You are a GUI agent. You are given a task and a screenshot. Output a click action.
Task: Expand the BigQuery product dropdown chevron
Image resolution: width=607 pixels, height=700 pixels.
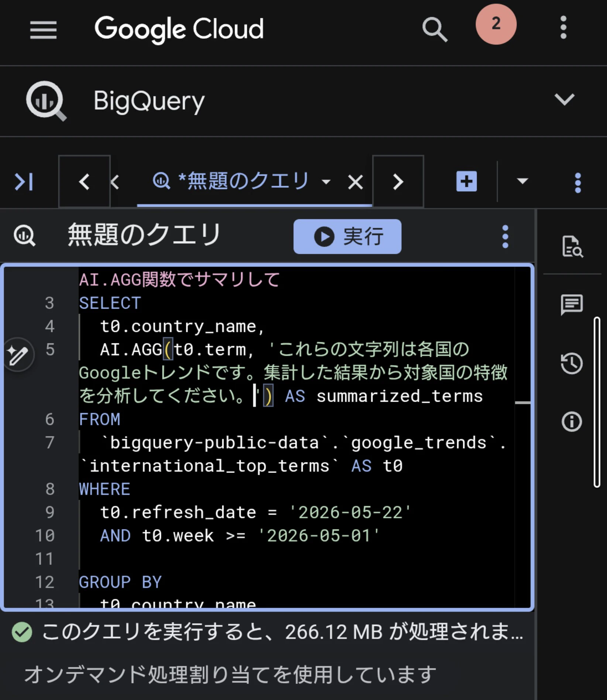coord(564,99)
